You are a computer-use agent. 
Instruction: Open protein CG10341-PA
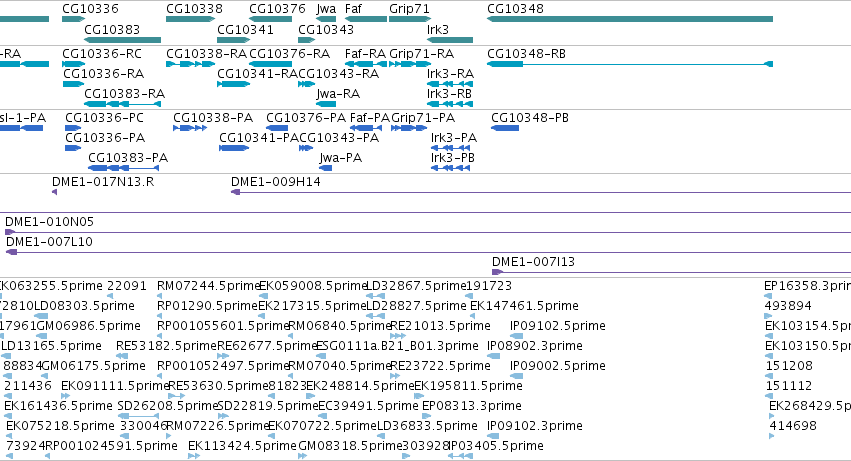pos(259,138)
